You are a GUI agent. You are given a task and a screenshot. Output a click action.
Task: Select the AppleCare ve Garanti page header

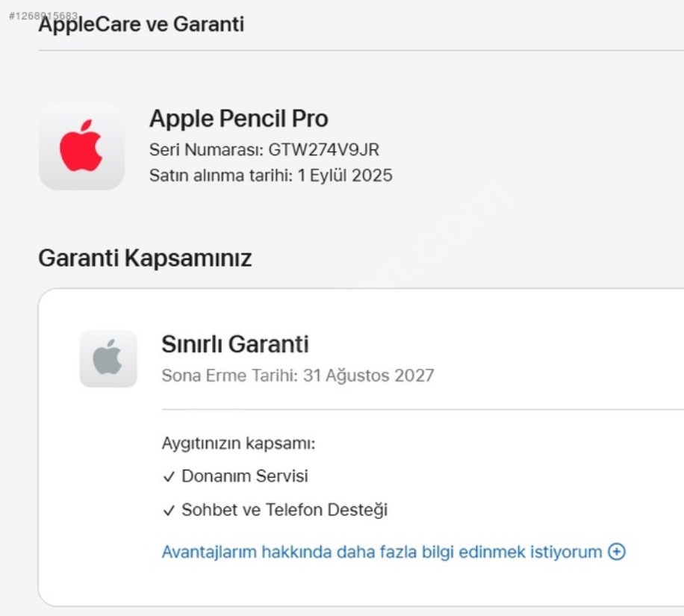[x=141, y=25]
